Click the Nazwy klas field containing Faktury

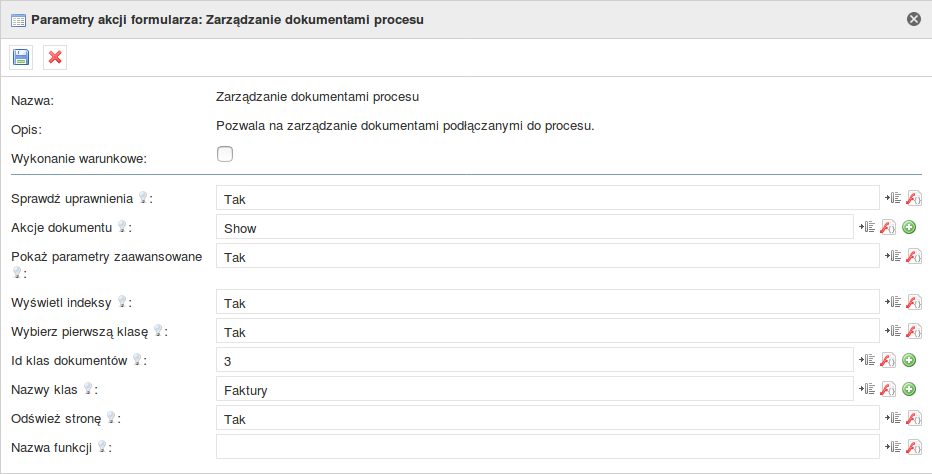534,389
